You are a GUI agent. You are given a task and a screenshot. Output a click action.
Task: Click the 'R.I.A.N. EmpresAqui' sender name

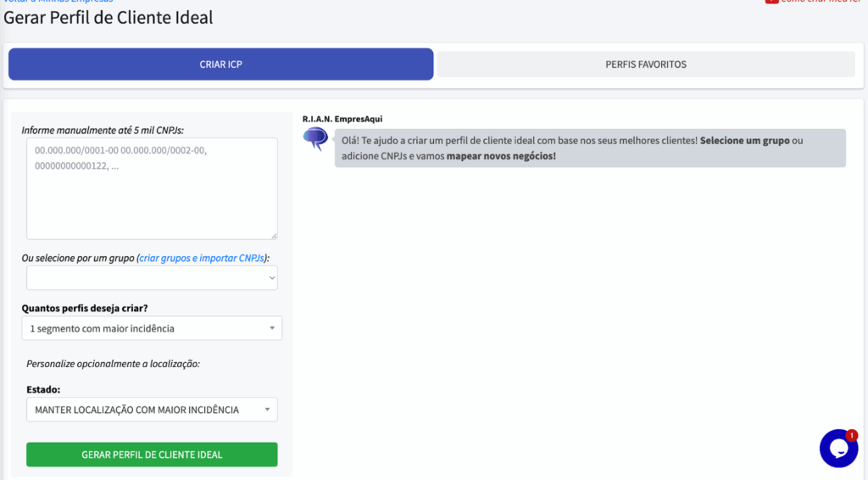point(348,119)
